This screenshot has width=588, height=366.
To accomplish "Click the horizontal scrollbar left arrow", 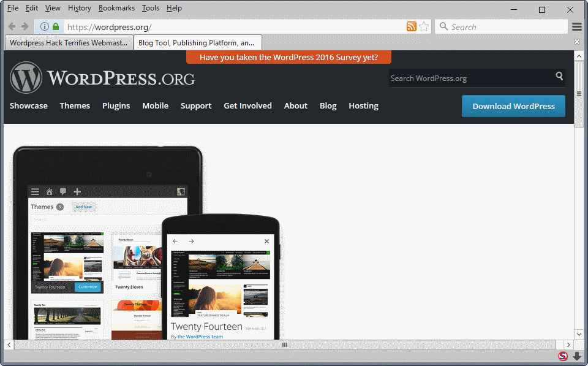I will [x=9, y=345].
